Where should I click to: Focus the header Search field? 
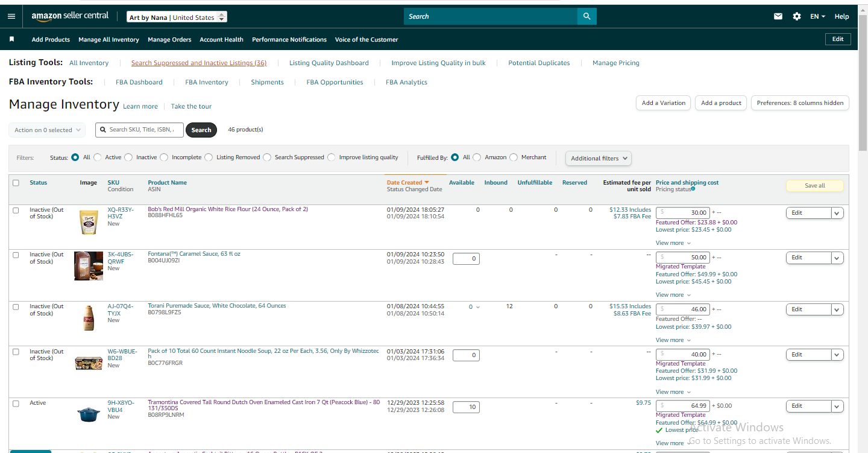(490, 16)
